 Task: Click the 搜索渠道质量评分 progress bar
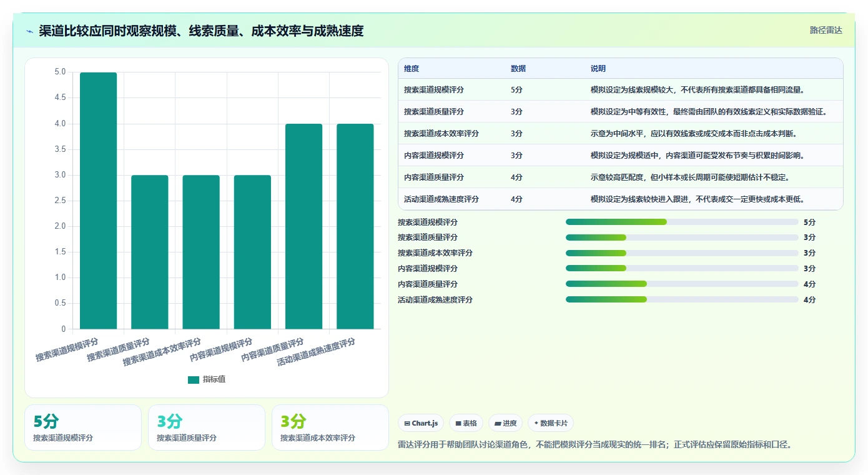[682, 237]
